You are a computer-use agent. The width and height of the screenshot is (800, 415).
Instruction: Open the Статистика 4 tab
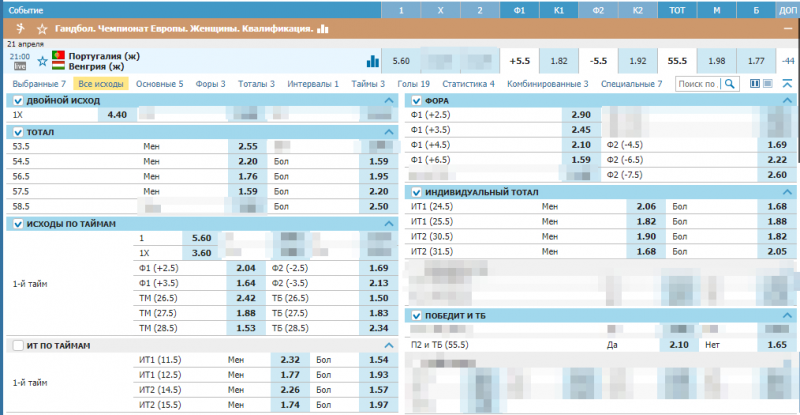tap(469, 85)
